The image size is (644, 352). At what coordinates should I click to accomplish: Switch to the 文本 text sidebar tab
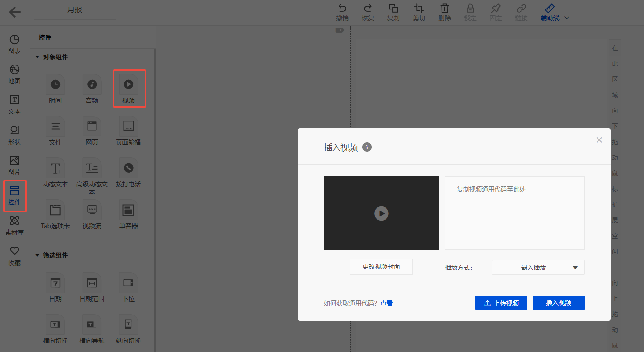[15, 104]
